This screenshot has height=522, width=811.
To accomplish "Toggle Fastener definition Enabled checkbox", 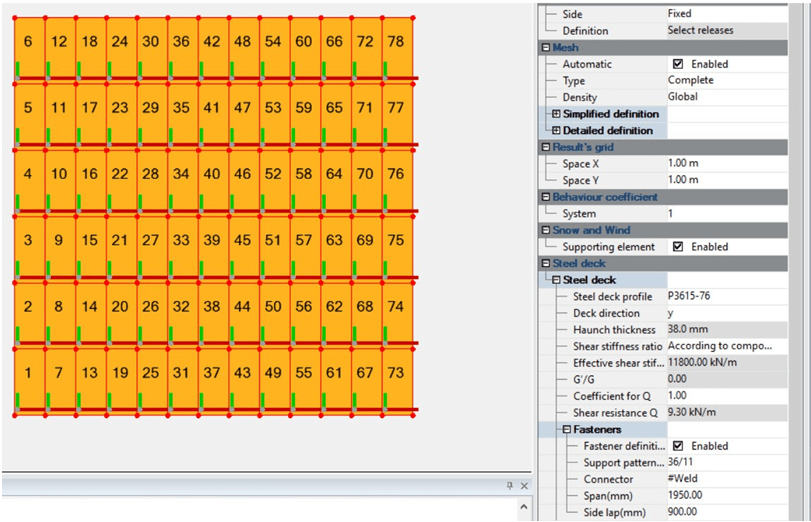I will [x=678, y=446].
